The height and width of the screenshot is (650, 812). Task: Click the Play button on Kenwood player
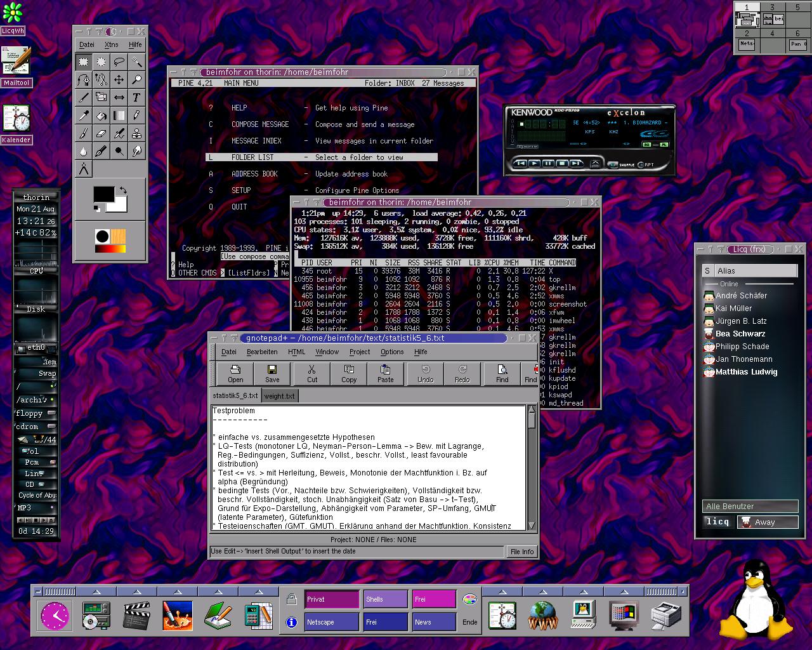[534, 164]
